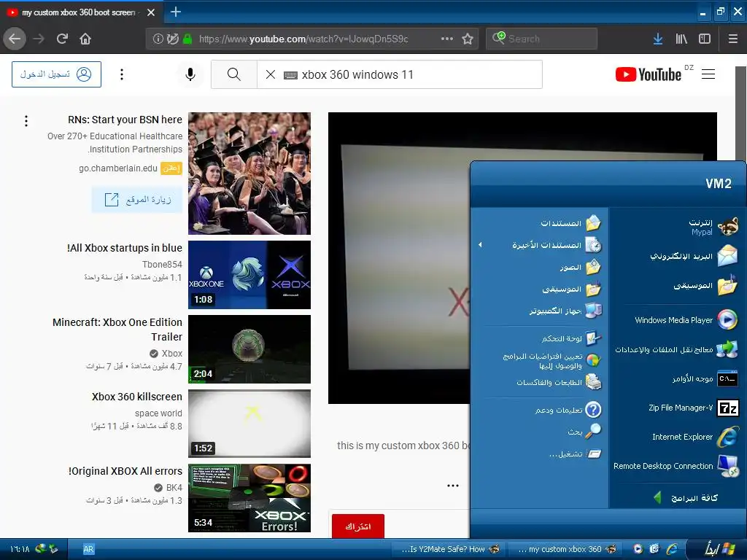Click the Visit site ad button
747x560 pixels.
click(137, 200)
